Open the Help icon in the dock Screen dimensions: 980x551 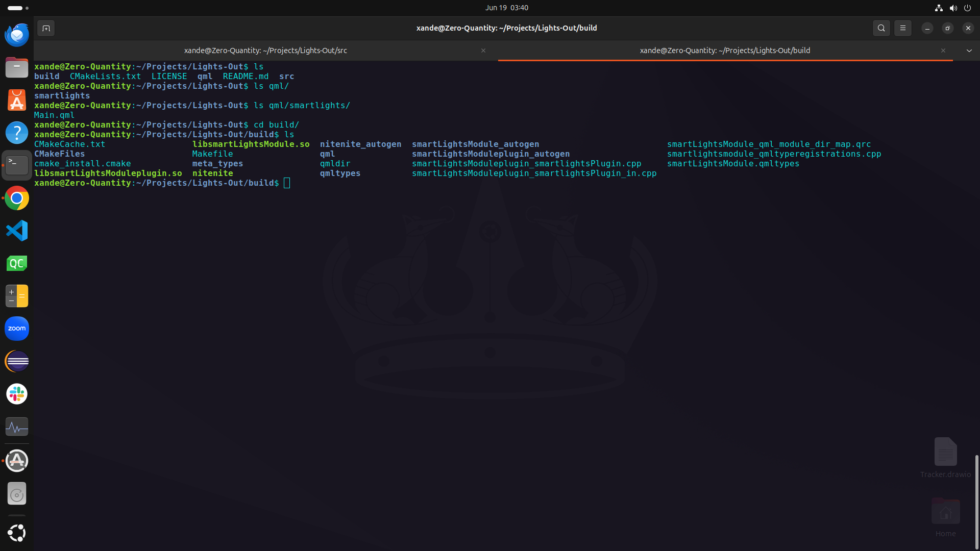tap(17, 133)
